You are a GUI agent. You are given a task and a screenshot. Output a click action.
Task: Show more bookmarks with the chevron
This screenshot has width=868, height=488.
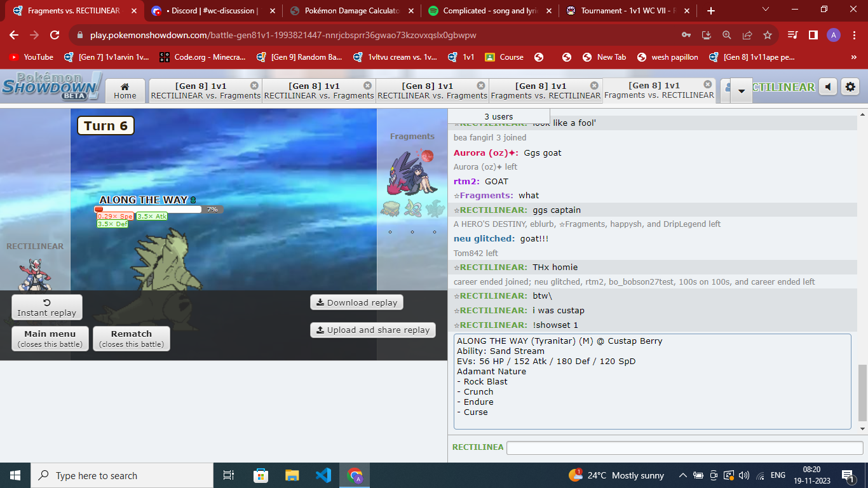(x=853, y=57)
